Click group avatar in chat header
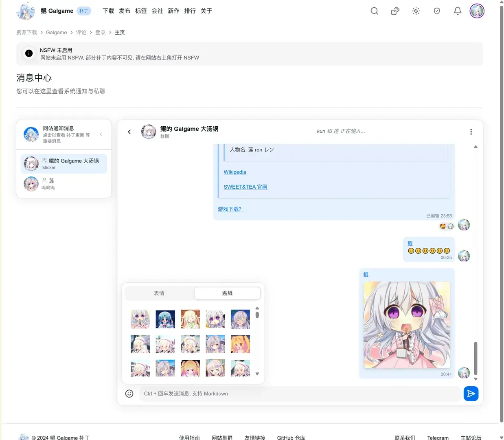This screenshot has width=504, height=440. [x=149, y=132]
